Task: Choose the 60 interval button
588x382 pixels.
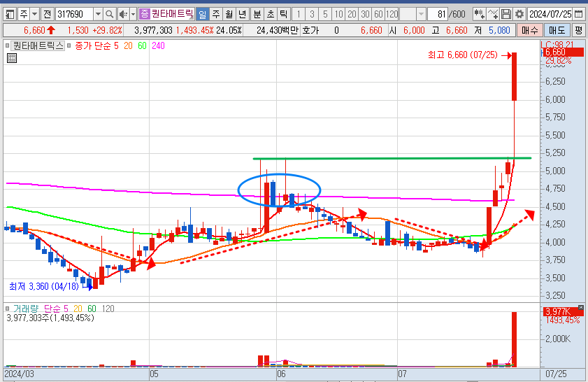Action: tap(378, 14)
